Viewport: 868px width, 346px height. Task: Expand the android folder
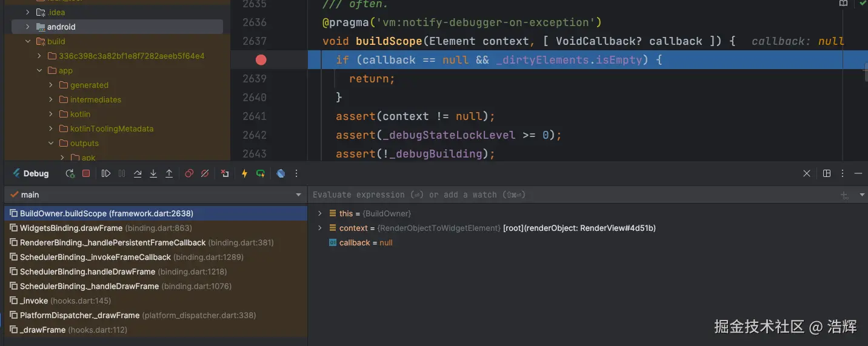pyautogui.click(x=27, y=27)
